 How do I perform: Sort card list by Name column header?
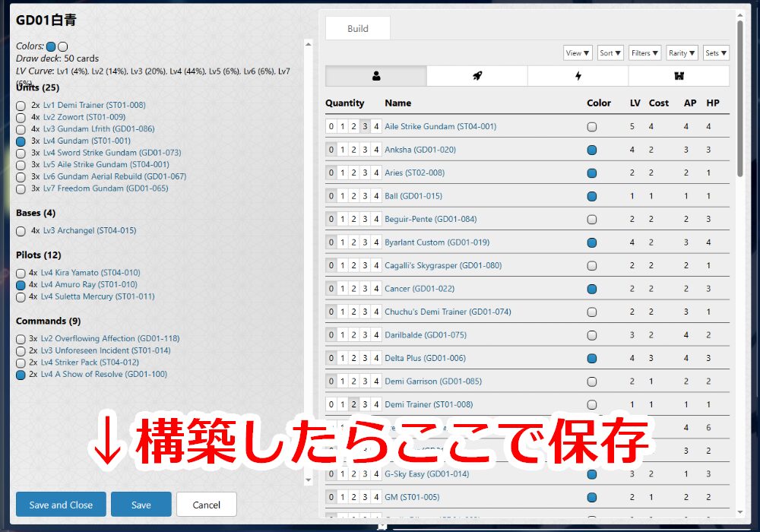click(398, 103)
